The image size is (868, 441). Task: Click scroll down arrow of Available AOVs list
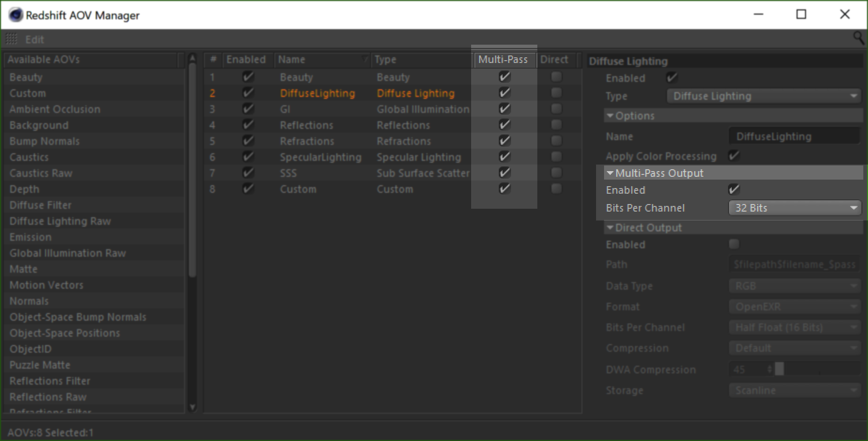(x=192, y=407)
